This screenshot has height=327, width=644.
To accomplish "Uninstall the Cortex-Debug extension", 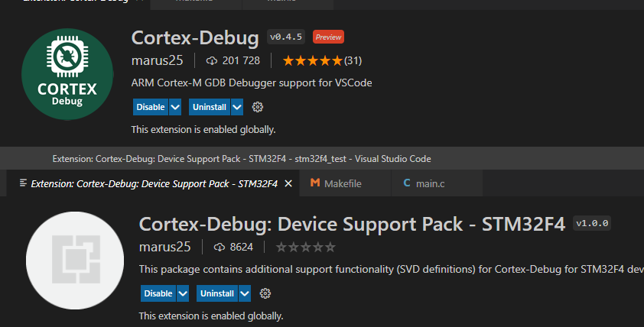I will point(210,107).
